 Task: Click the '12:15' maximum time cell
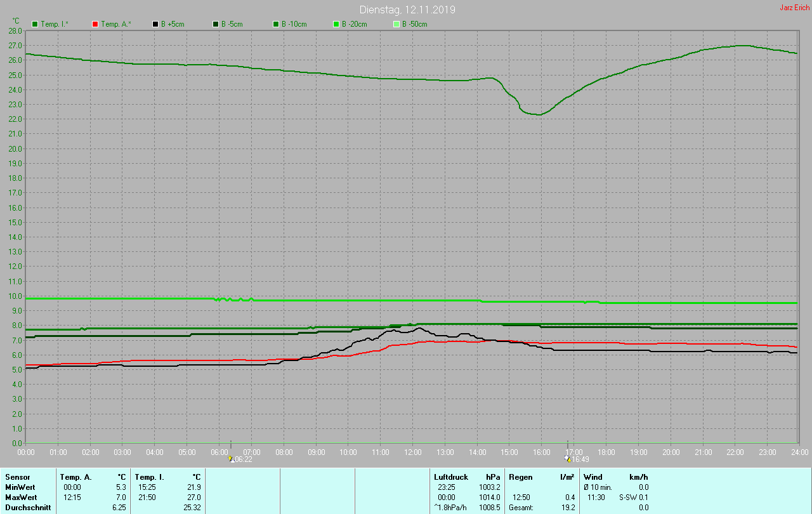click(x=72, y=497)
